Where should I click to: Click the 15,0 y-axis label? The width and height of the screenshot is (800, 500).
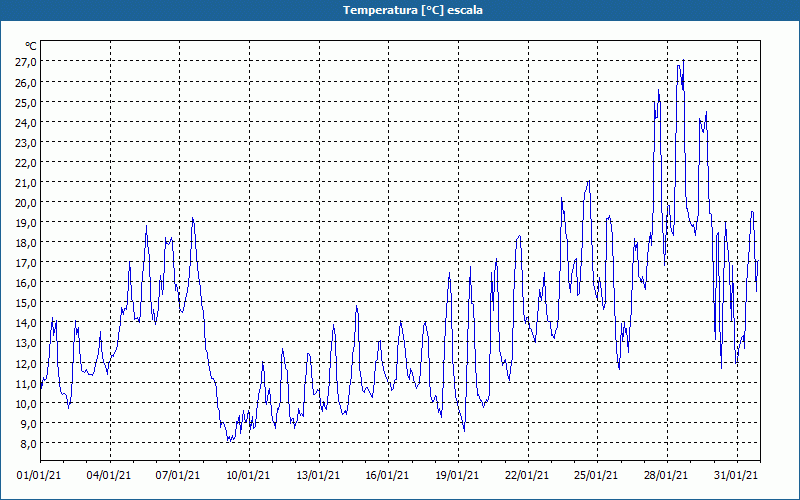click(26, 303)
